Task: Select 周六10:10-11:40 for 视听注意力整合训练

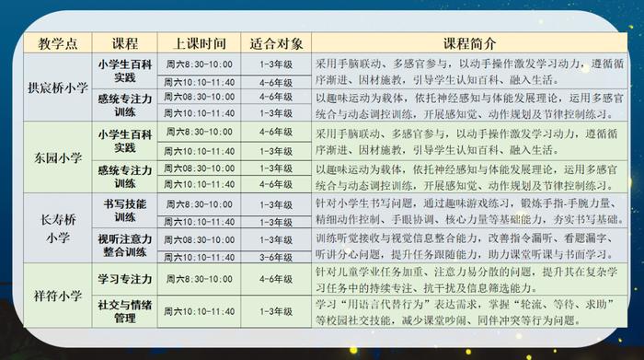Action: point(200,257)
